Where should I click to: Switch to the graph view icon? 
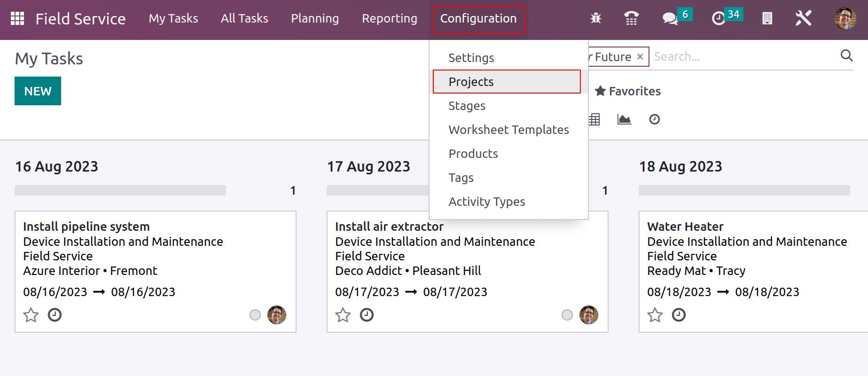(624, 119)
